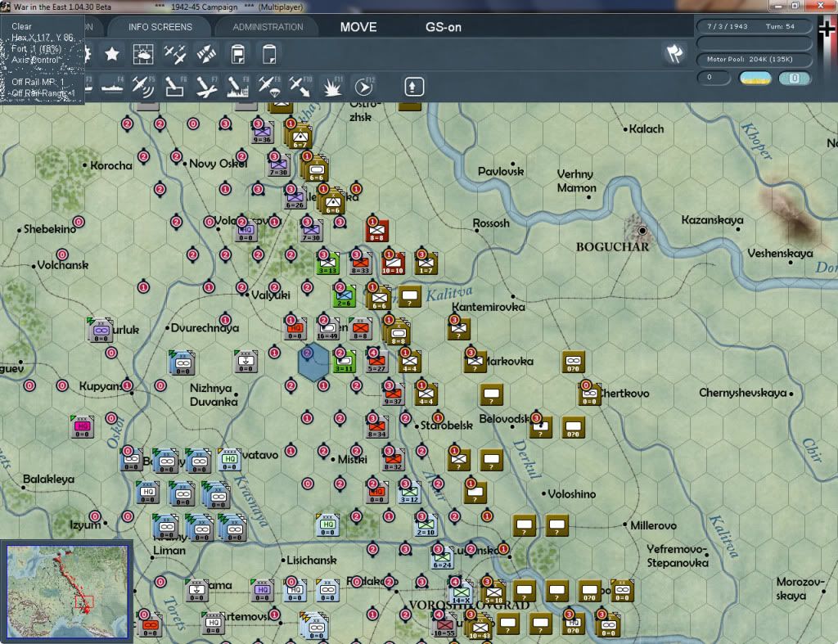Click the crossed flags icon
This screenshot has width=838, height=644.
point(674,53)
